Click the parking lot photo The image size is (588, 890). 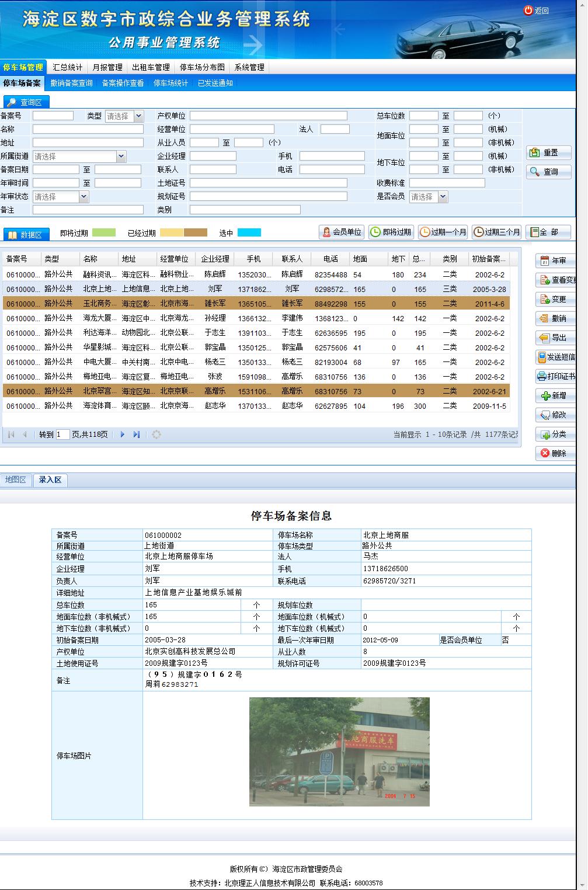click(339, 752)
